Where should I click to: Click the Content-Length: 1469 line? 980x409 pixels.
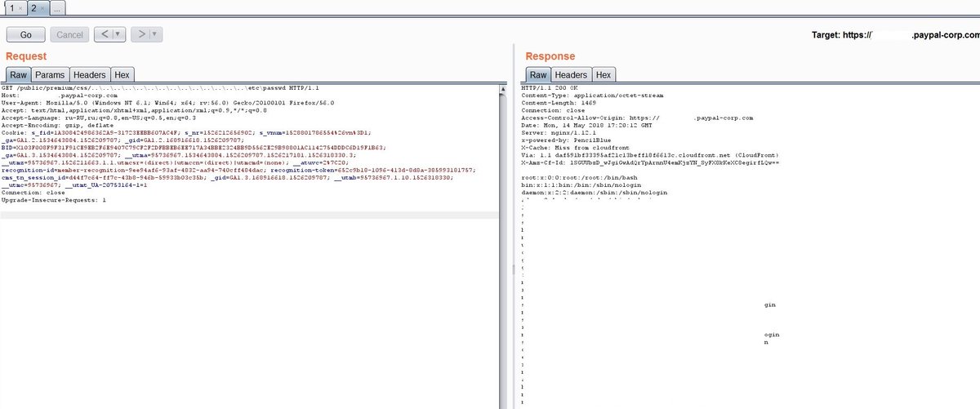coord(559,102)
